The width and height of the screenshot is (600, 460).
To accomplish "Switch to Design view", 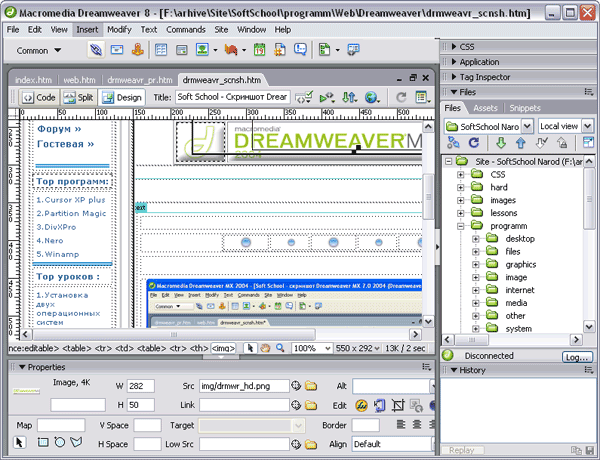I will pos(122,98).
